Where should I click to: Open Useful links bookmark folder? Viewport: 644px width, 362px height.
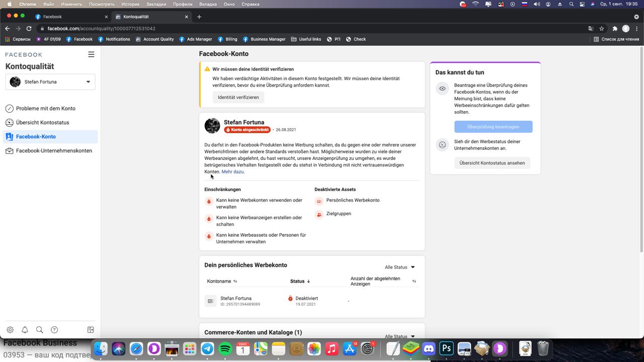coord(306,39)
